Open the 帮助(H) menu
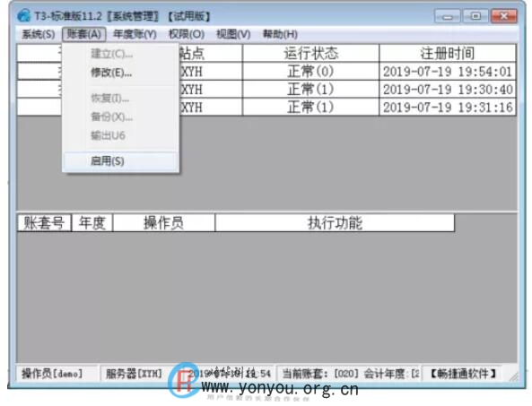 (x=280, y=34)
